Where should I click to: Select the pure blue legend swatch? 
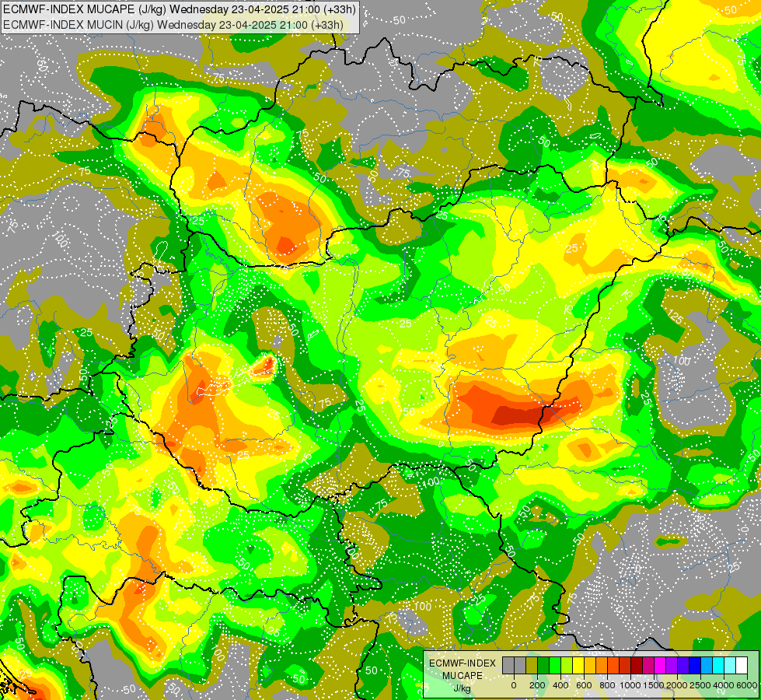(x=694, y=666)
